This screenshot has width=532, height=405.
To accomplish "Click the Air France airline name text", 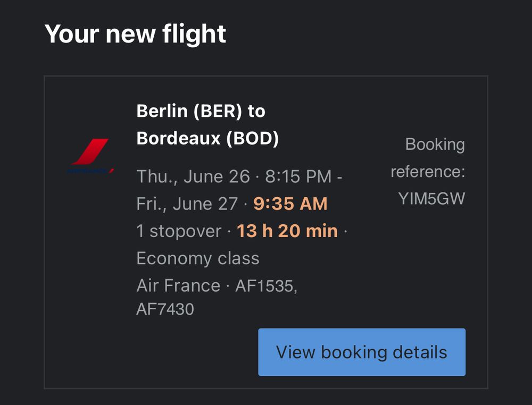I will (x=178, y=285).
